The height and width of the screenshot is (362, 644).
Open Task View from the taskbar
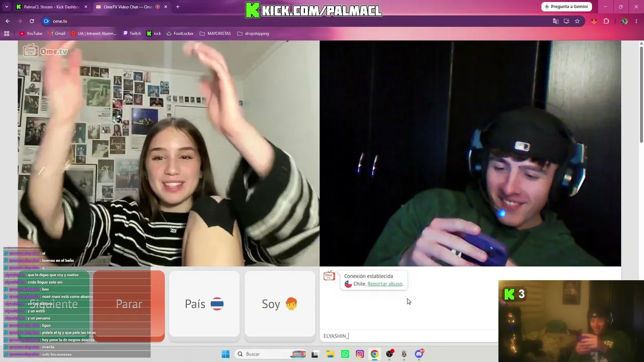click(x=315, y=354)
